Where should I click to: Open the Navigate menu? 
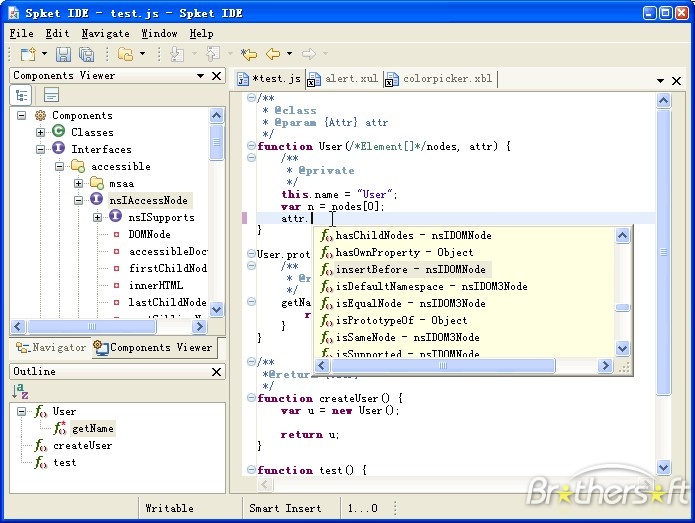click(105, 34)
